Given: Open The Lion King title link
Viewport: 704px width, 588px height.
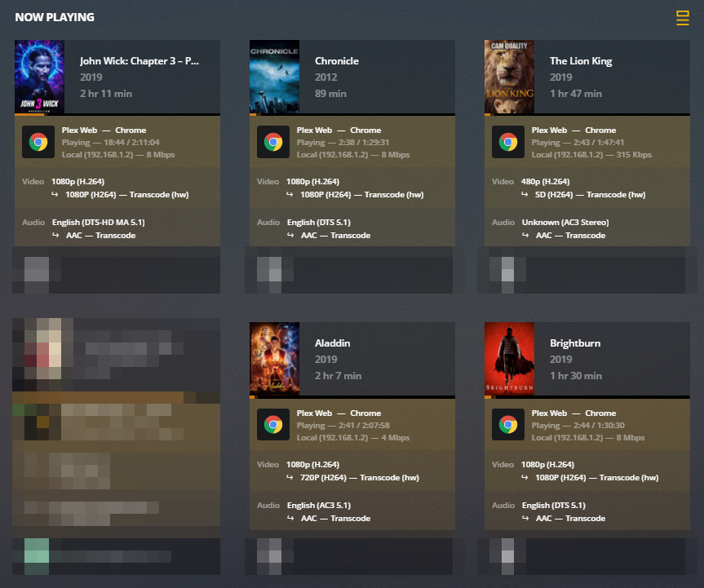Looking at the screenshot, I should pyautogui.click(x=581, y=61).
